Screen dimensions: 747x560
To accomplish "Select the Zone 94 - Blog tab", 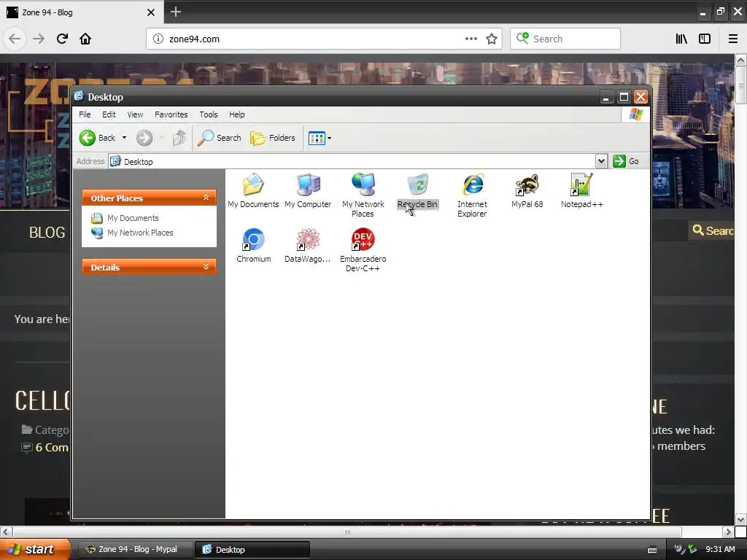I will tap(81, 12).
